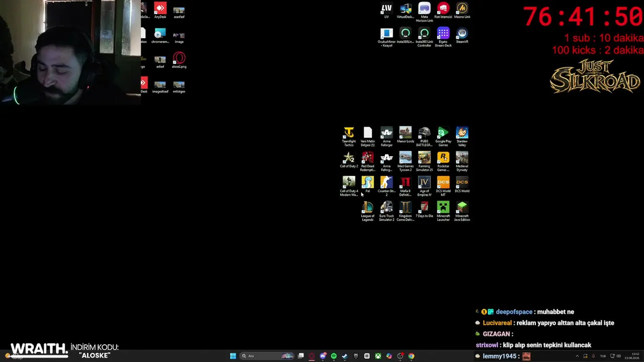Viewport: 644px width, 362px height.
Task: Open the Teamfight Tactics desktop shortcut
Action: coord(349,137)
